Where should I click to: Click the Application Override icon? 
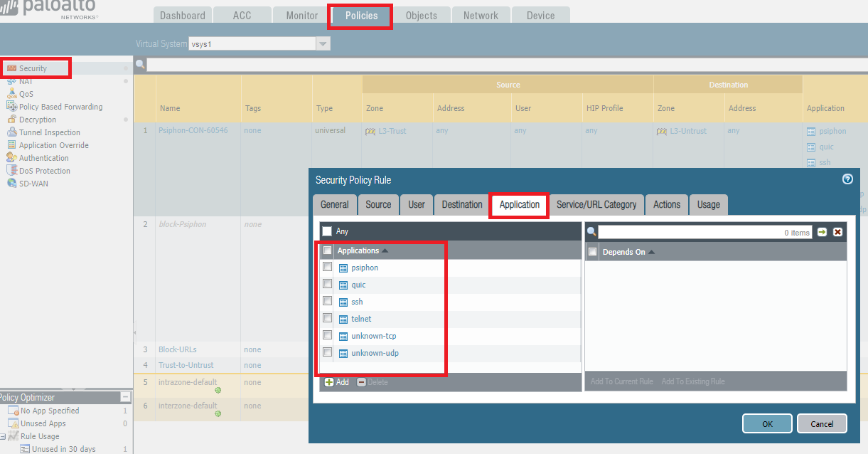coord(12,145)
